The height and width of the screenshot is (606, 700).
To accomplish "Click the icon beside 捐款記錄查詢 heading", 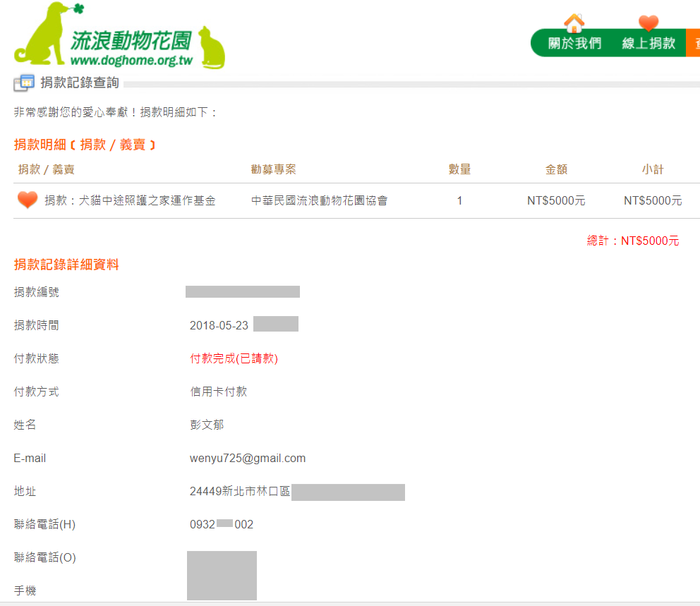I will (24, 83).
